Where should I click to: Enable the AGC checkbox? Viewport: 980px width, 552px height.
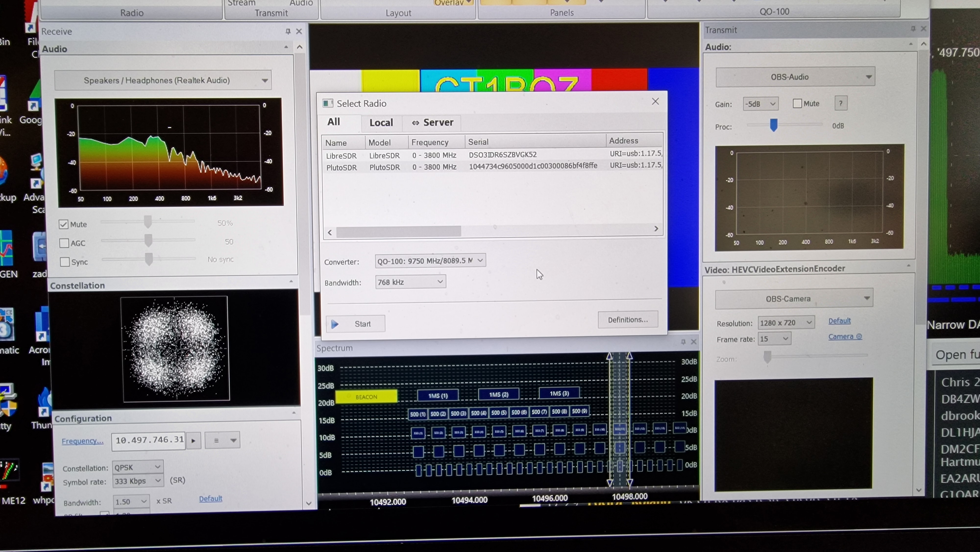tap(64, 243)
